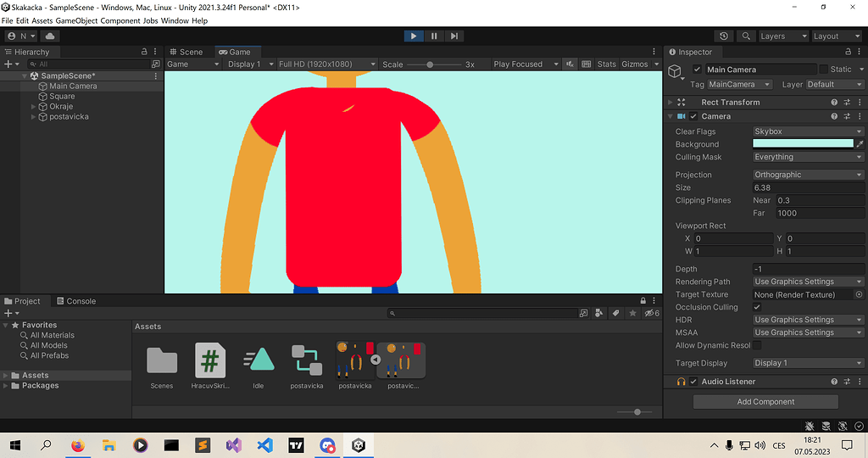The height and width of the screenshot is (458, 868).
Task: Pick background color with eyedropper icon
Action: [860, 144]
